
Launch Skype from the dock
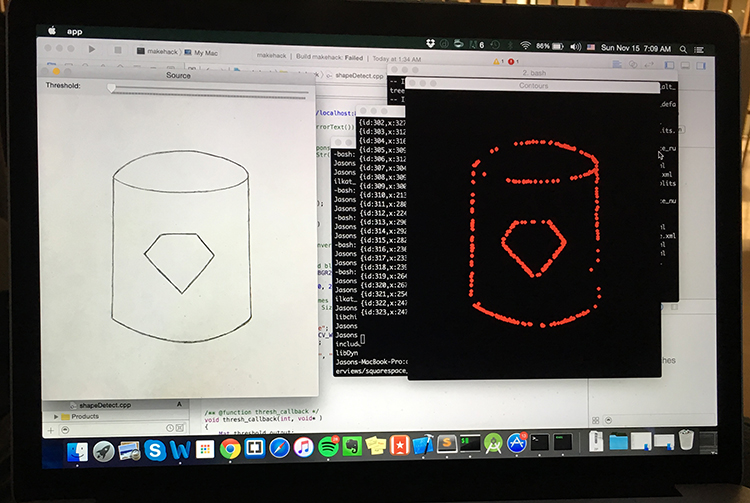(x=157, y=448)
